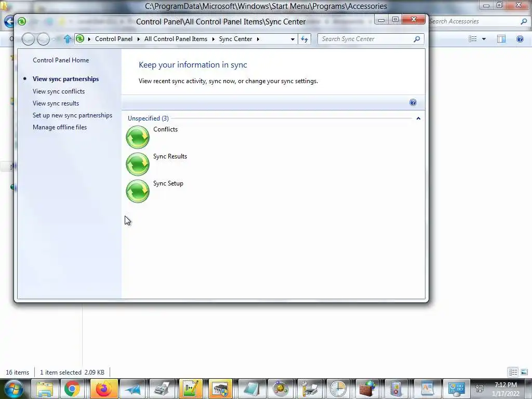Screen dimensions: 532x399
Task: Open the Sync Results icon
Action: click(x=138, y=164)
